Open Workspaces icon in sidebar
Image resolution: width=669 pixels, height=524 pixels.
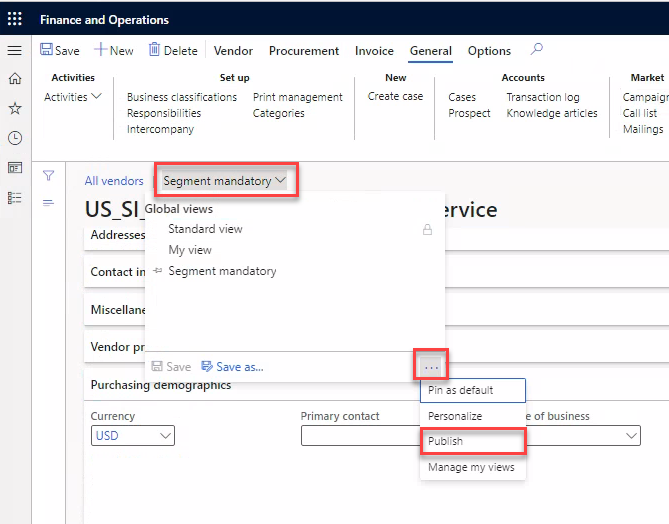(14, 168)
